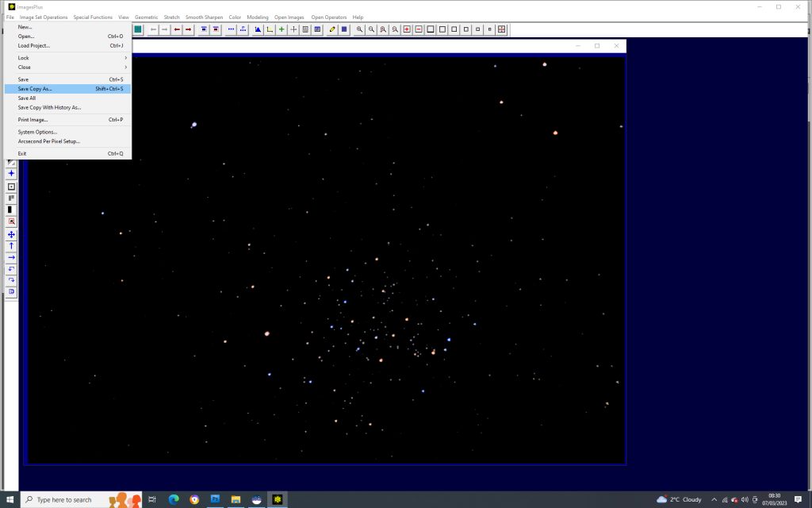This screenshot has height=508, width=812.
Task: Click the red plus zoom box icon
Action: tap(407, 29)
